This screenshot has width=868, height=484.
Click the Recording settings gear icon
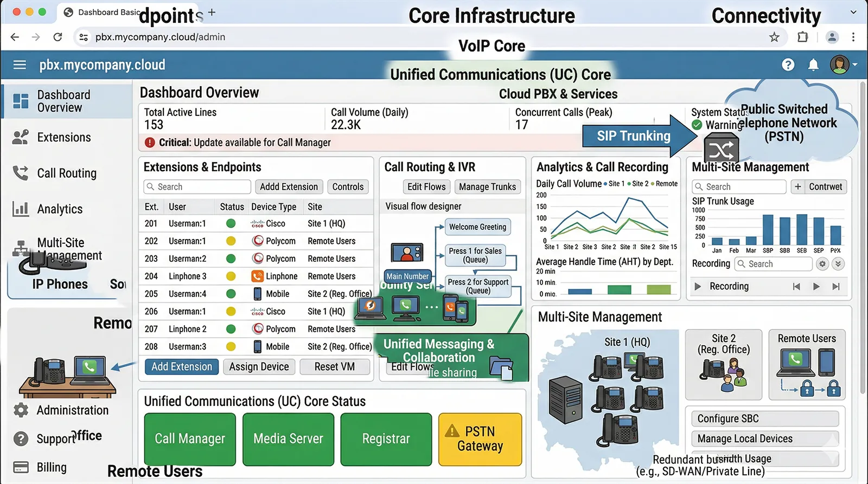(822, 264)
